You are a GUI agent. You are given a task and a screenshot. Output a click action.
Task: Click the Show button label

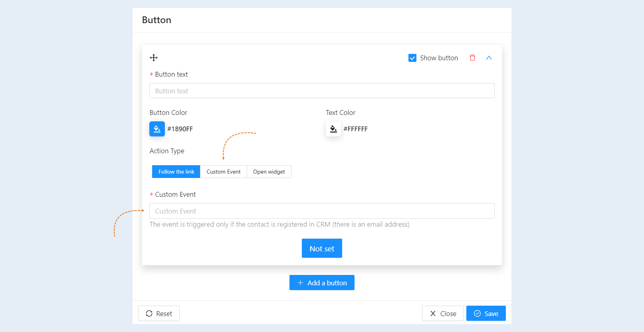pos(439,58)
